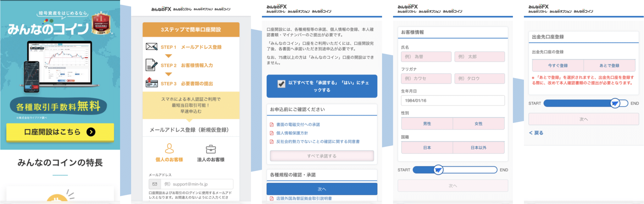Screen dimensions: 644x204
Task: Tap the お申込前にご確認ください section heading
Action: click(x=297, y=109)
